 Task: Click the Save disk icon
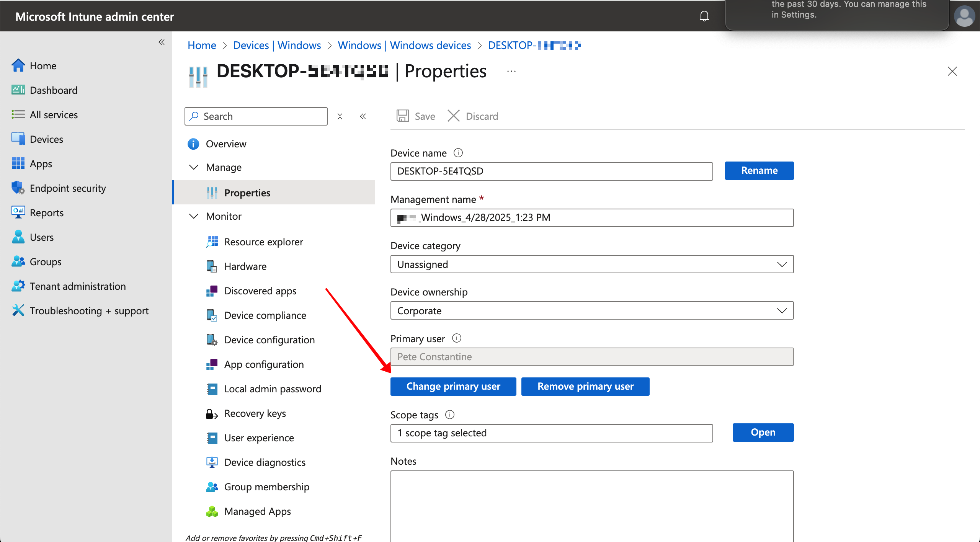[402, 116]
